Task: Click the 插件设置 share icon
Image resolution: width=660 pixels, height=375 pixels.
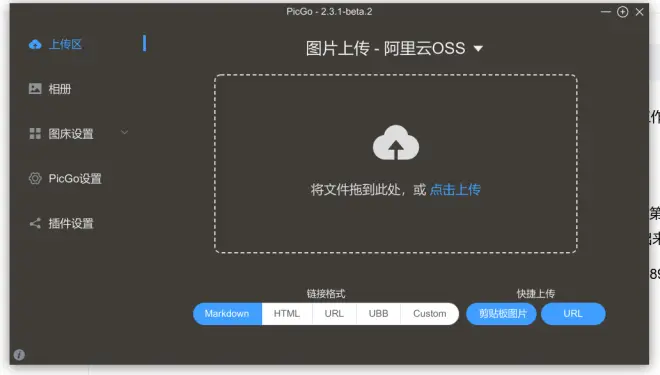Action: pos(35,223)
